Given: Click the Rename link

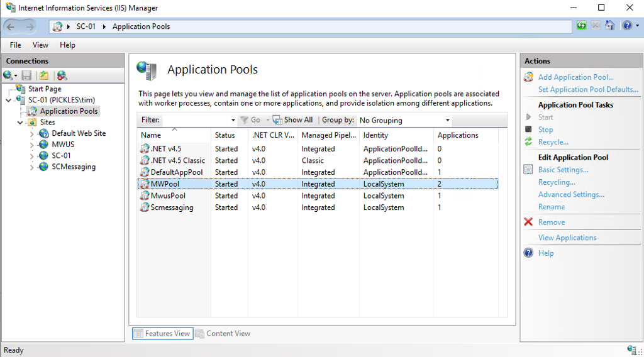Looking at the screenshot, I should pyautogui.click(x=552, y=206).
